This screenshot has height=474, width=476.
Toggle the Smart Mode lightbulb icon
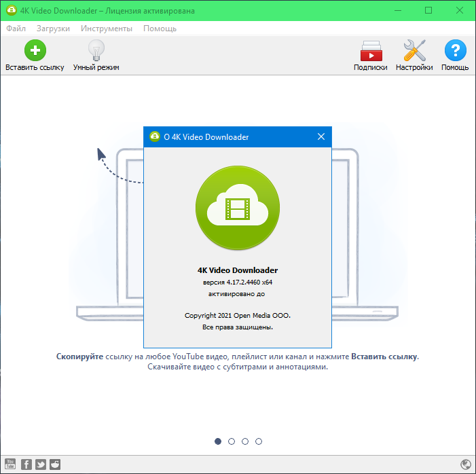click(x=96, y=50)
